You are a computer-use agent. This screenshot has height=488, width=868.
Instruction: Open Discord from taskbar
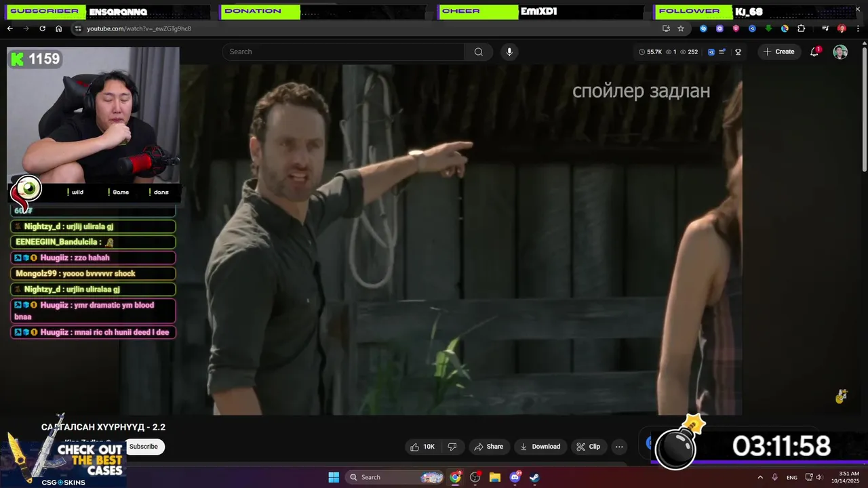pyautogui.click(x=515, y=477)
